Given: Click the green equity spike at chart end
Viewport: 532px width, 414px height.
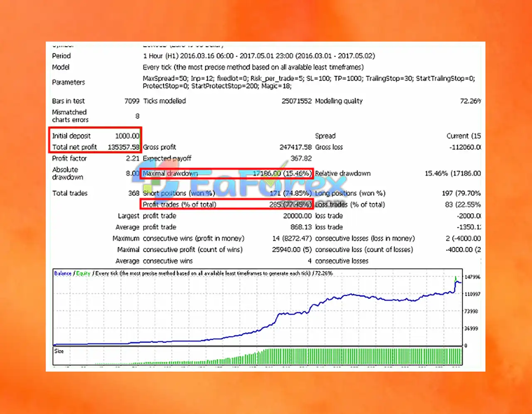Looking at the screenshot, I should 456,278.
